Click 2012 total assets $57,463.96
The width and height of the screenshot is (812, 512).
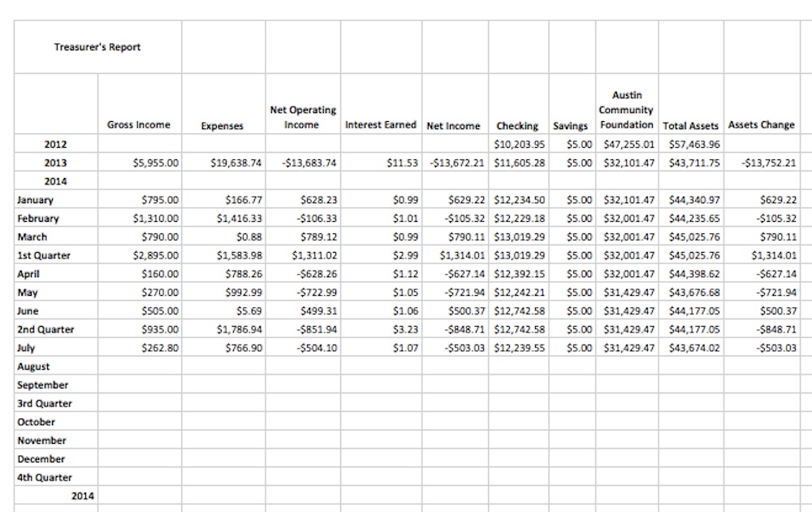coord(692,145)
